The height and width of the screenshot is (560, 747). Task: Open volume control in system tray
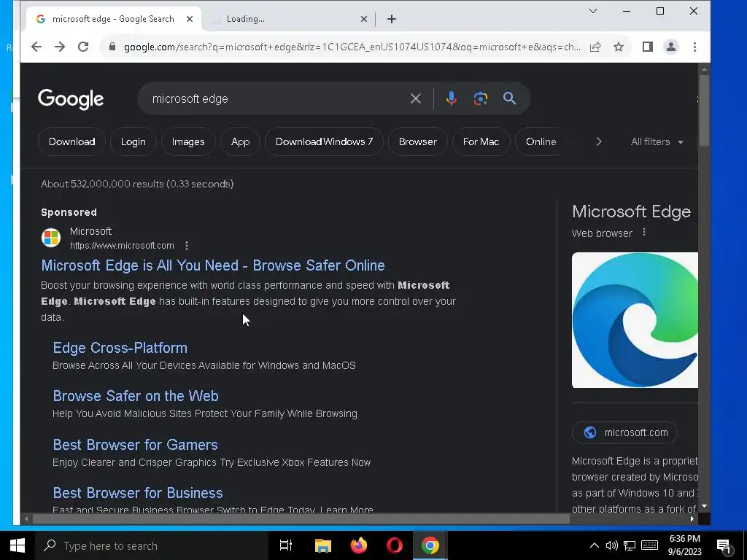(x=612, y=545)
